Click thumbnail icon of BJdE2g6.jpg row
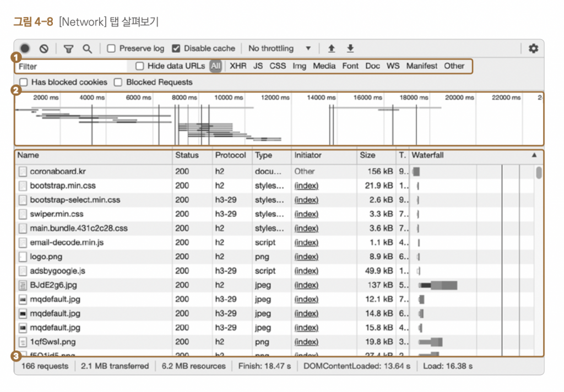564x392 pixels. [x=23, y=285]
